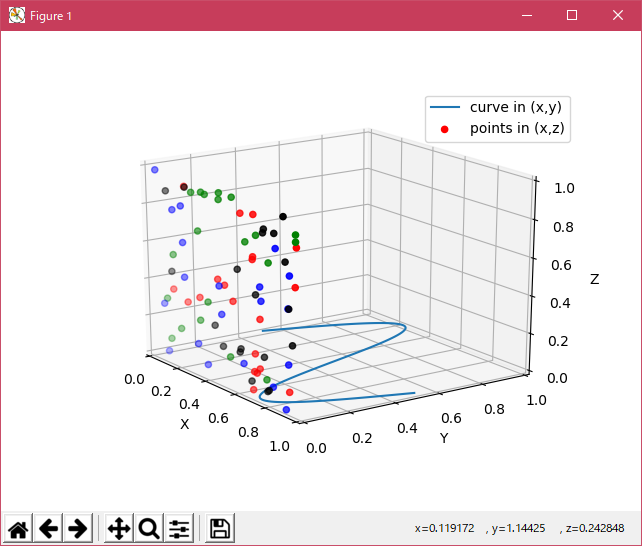The image size is (642, 546).
Task: Open Configure subplots sliders
Action: 179,528
